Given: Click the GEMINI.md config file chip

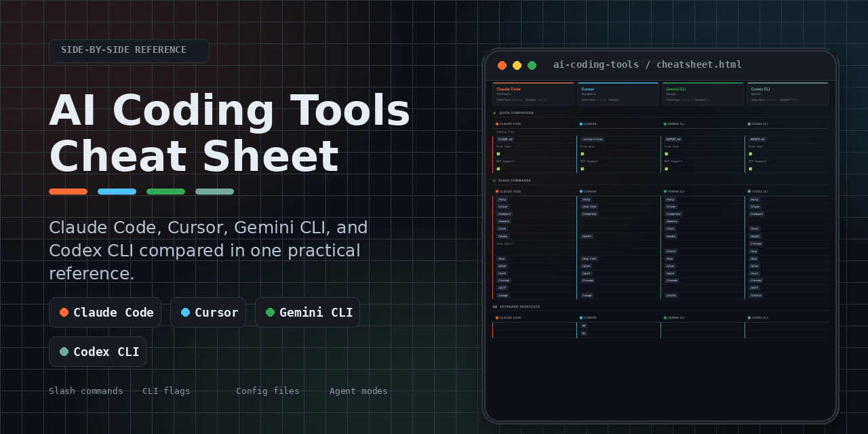Looking at the screenshot, I should click(673, 139).
